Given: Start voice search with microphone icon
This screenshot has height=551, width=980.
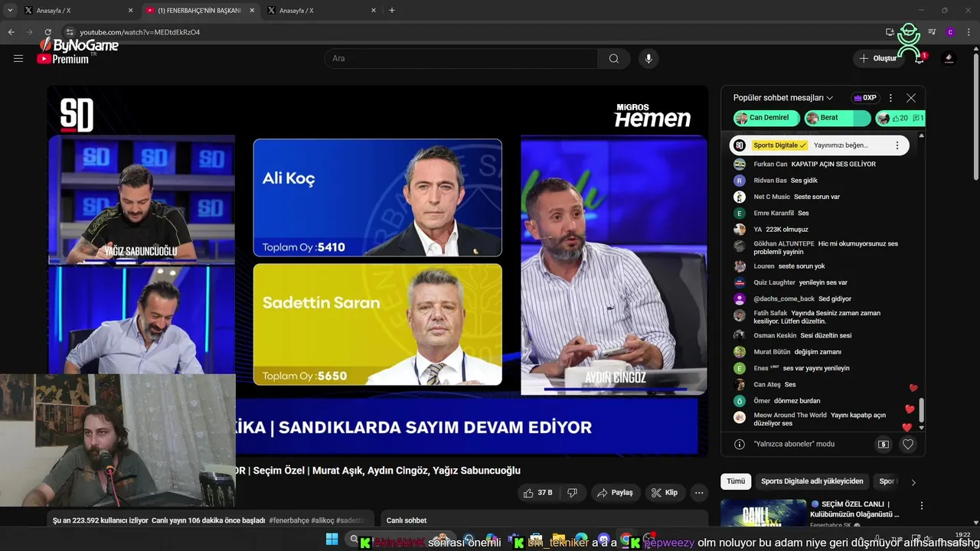Looking at the screenshot, I should (648, 58).
